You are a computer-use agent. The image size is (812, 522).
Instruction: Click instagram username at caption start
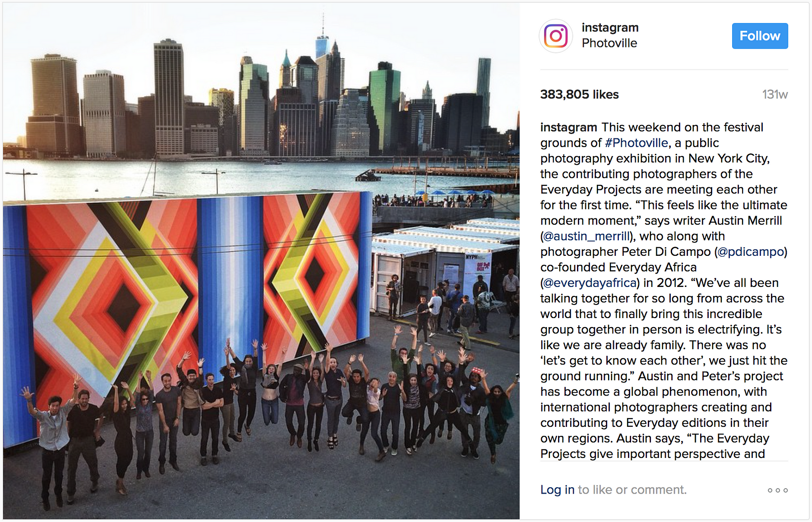click(x=568, y=128)
